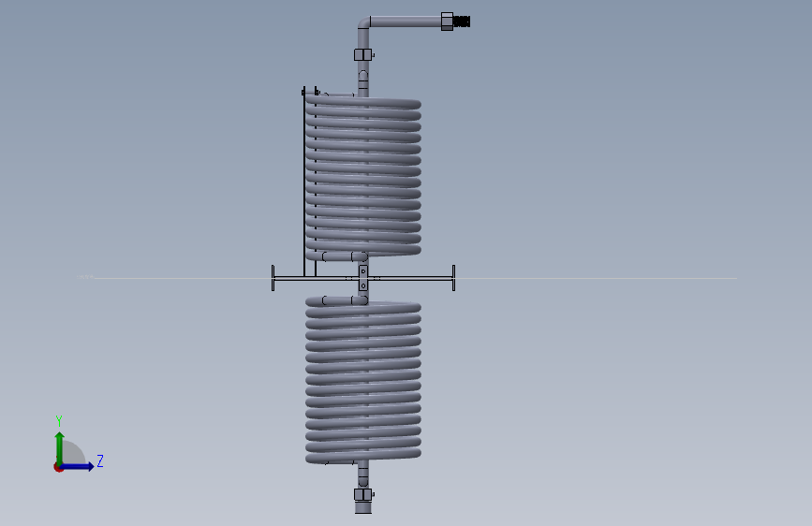Select the bottom pipe end below the coupling
This screenshot has width=812, height=526.
pyautogui.click(x=363, y=507)
